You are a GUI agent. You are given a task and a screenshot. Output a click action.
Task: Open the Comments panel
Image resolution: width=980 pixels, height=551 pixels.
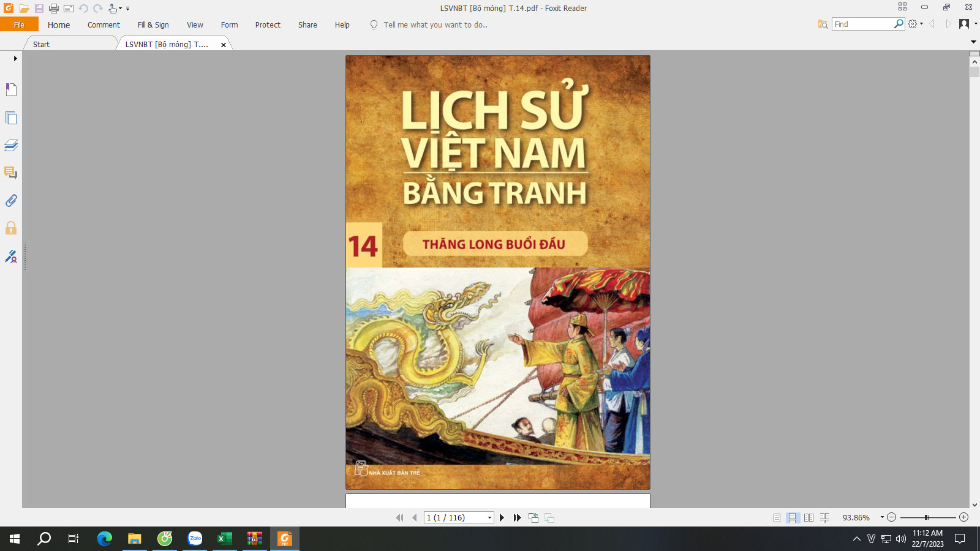pos(11,173)
